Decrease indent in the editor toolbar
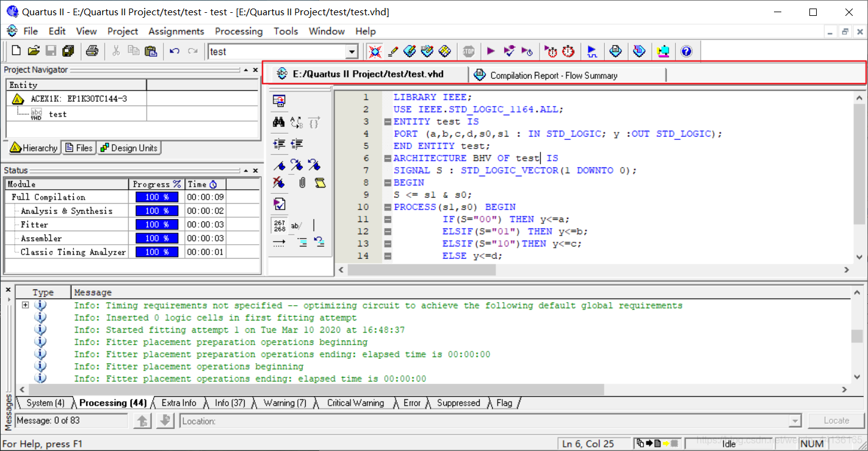 tap(297, 144)
